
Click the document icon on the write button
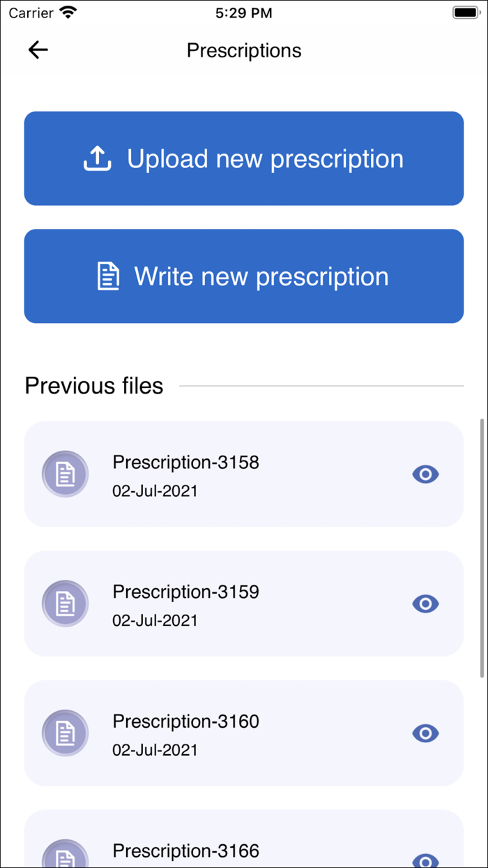point(108,276)
